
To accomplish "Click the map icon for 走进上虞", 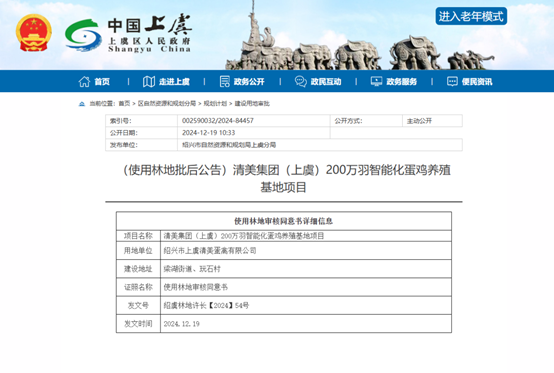I will pos(149,82).
